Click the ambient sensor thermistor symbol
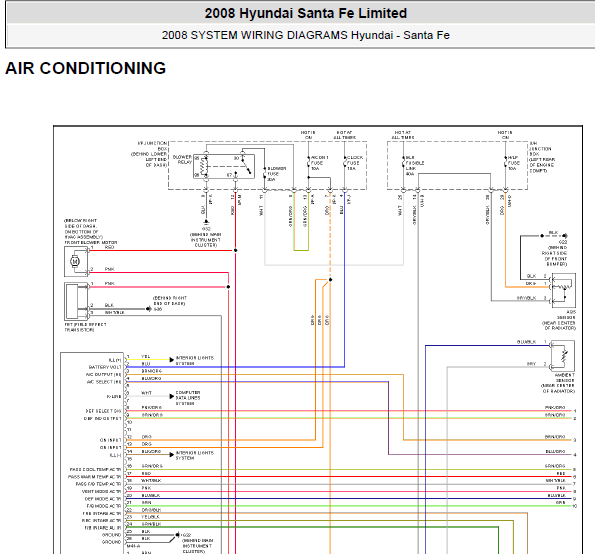The height and width of the screenshot is (554, 595). (562, 356)
